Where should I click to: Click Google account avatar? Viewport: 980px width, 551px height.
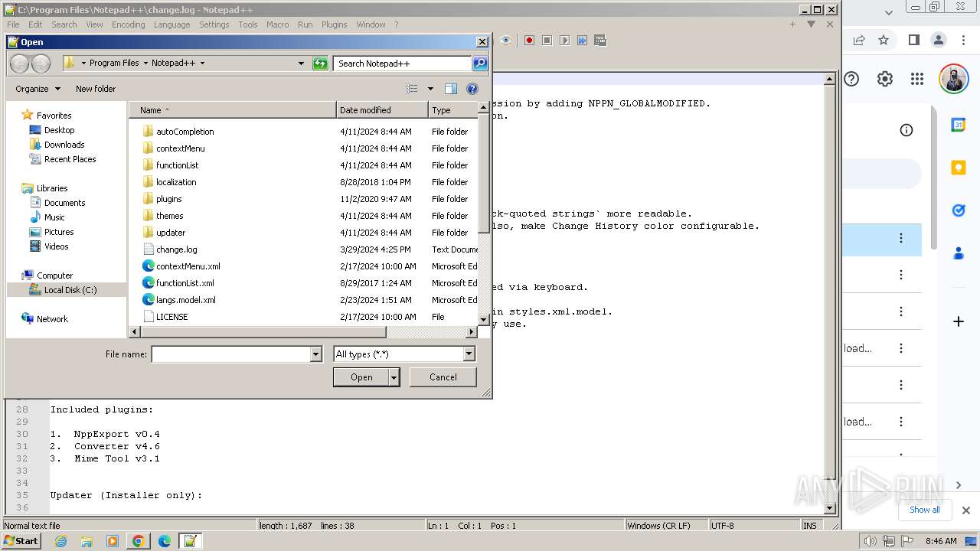tap(953, 79)
